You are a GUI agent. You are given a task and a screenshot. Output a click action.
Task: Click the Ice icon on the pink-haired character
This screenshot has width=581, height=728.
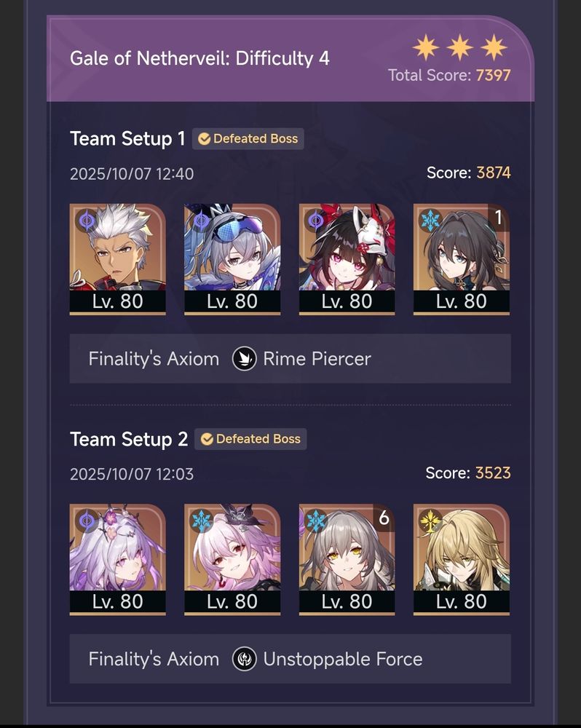201,521
